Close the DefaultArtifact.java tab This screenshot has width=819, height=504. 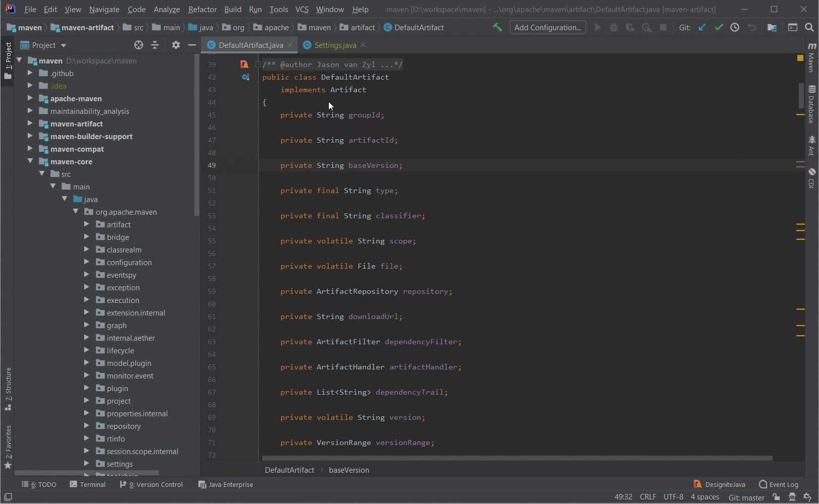290,45
